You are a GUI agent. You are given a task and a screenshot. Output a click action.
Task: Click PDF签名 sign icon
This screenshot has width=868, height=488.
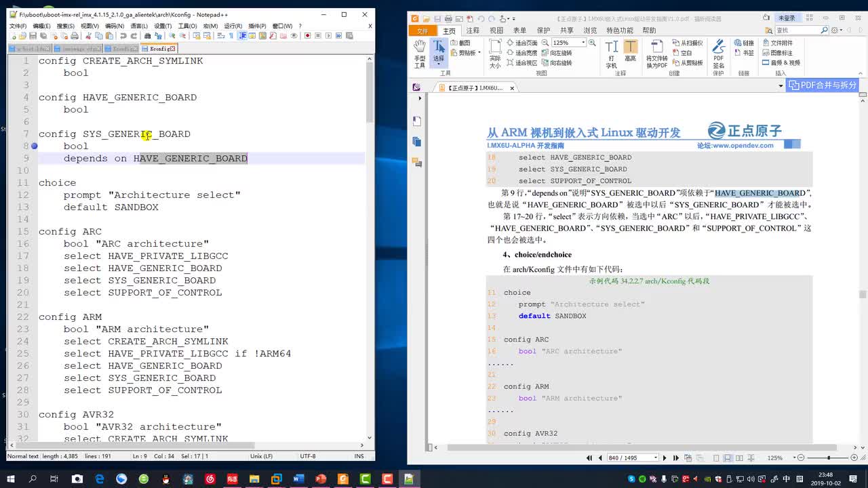(x=718, y=54)
